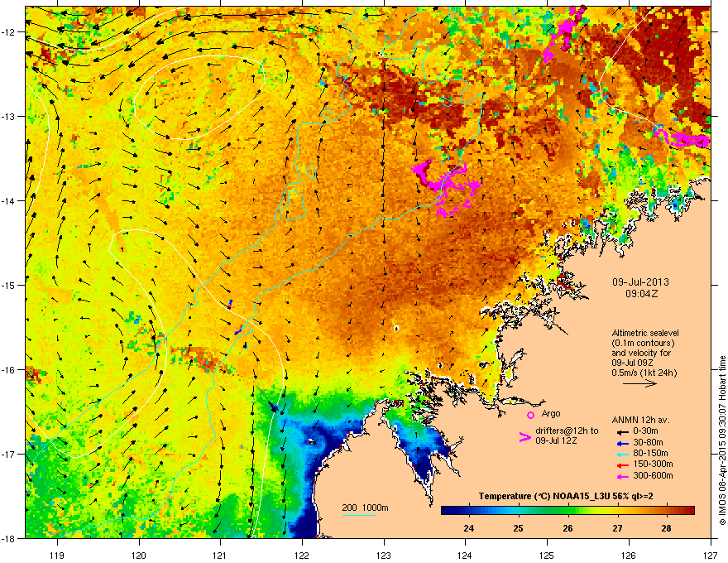Click the longitude label 126
Screen dimensions: 728x563
(629, 555)
